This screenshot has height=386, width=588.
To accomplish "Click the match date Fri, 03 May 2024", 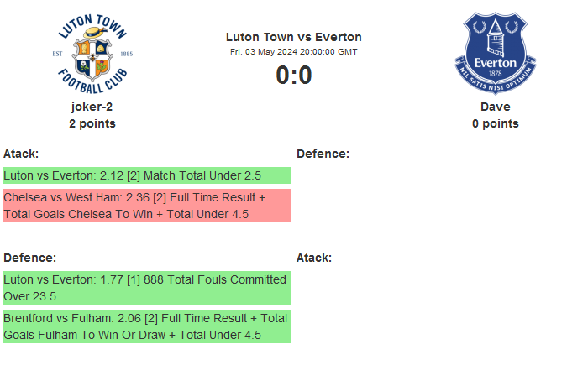I will [294, 51].
